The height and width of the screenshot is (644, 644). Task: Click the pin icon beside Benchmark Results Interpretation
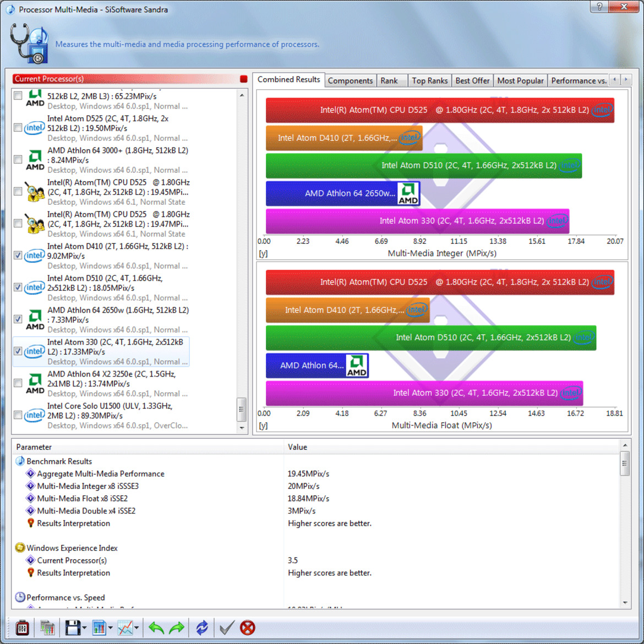click(30, 523)
